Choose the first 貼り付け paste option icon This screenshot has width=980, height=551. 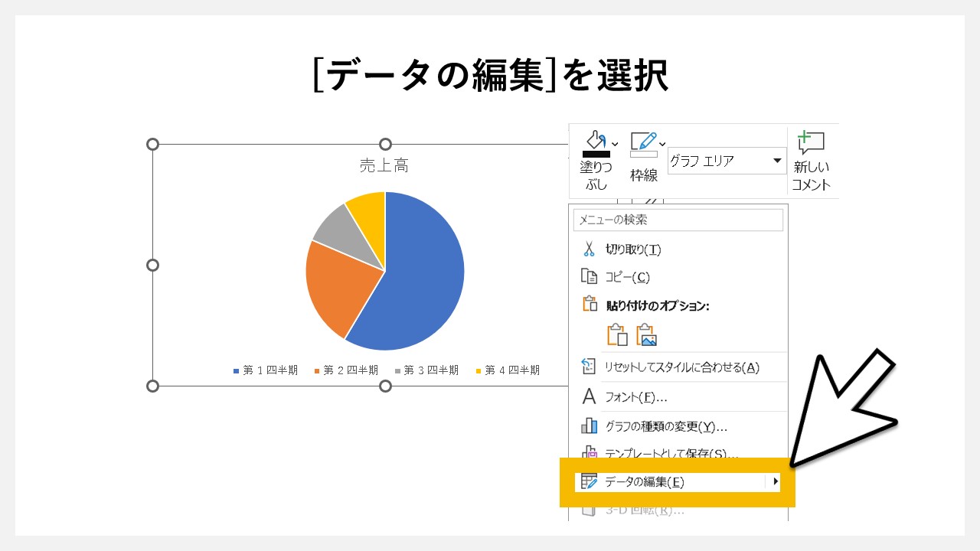click(x=617, y=334)
